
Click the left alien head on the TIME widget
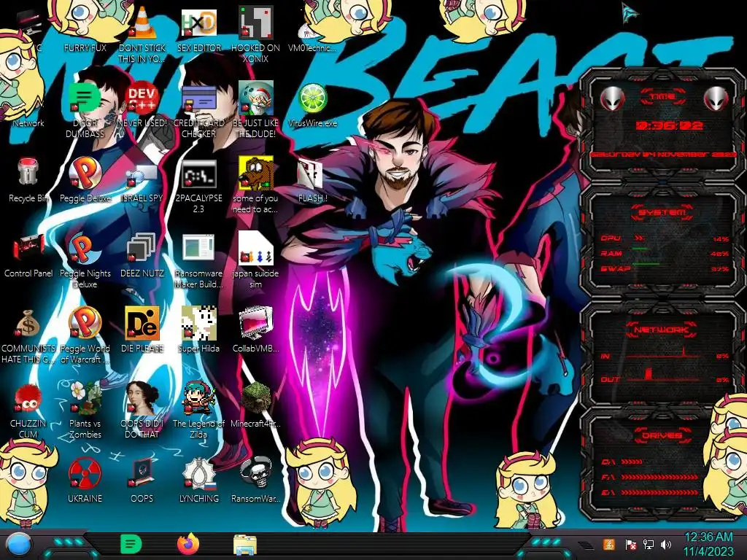tap(612, 98)
